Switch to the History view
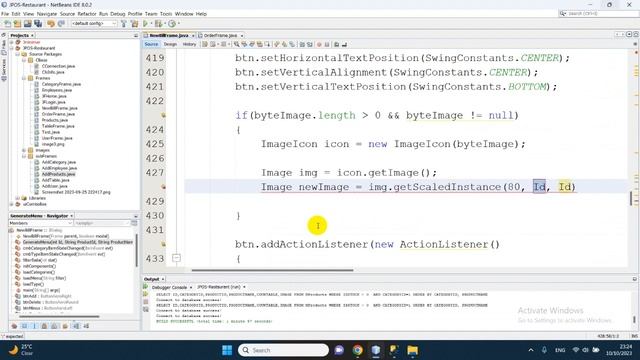 pos(189,44)
